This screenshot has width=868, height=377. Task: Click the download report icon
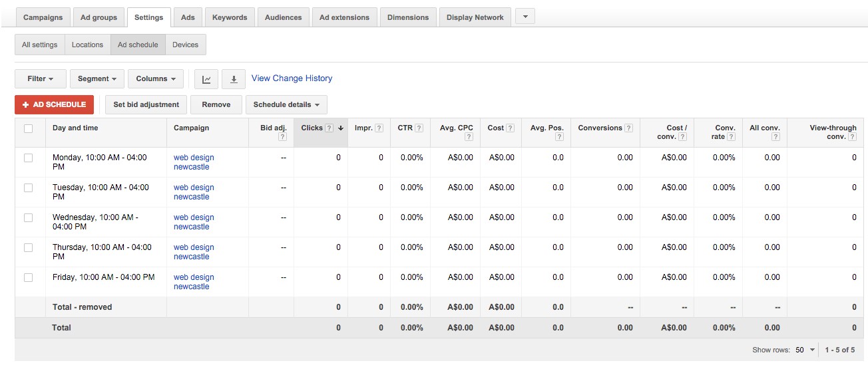point(234,79)
